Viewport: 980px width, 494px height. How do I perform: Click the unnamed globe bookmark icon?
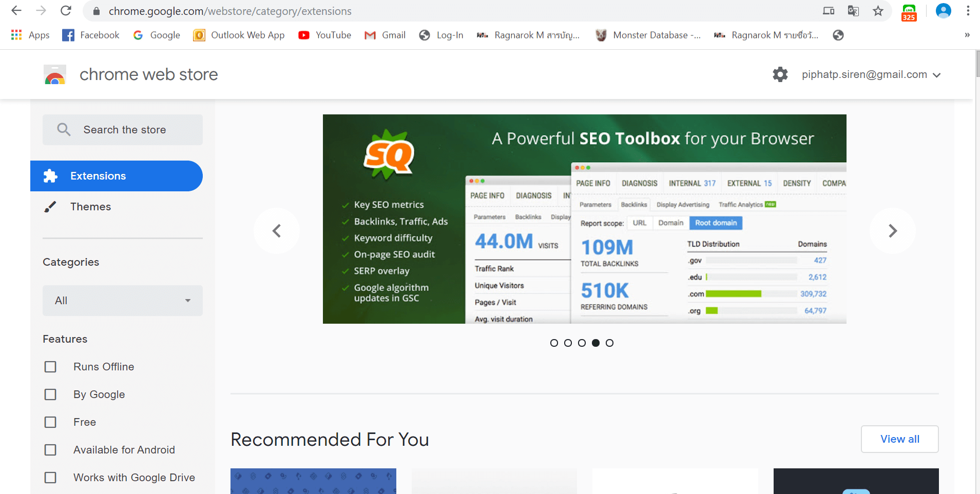838,35
